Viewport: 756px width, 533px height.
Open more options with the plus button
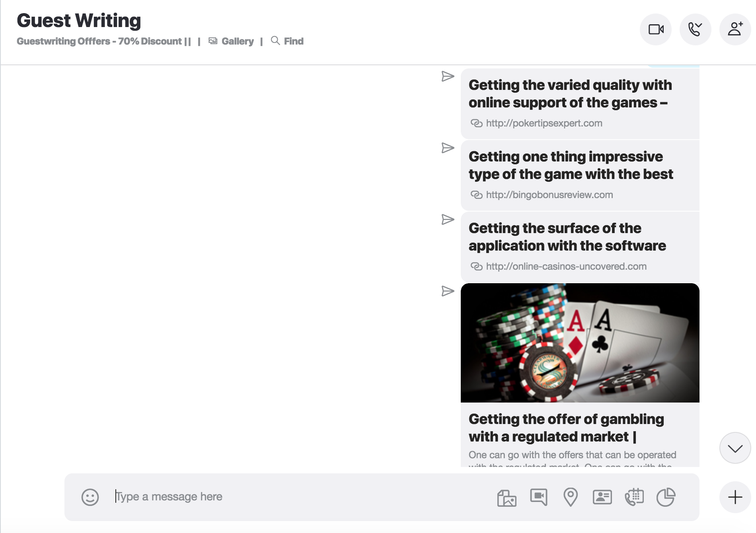click(x=735, y=497)
